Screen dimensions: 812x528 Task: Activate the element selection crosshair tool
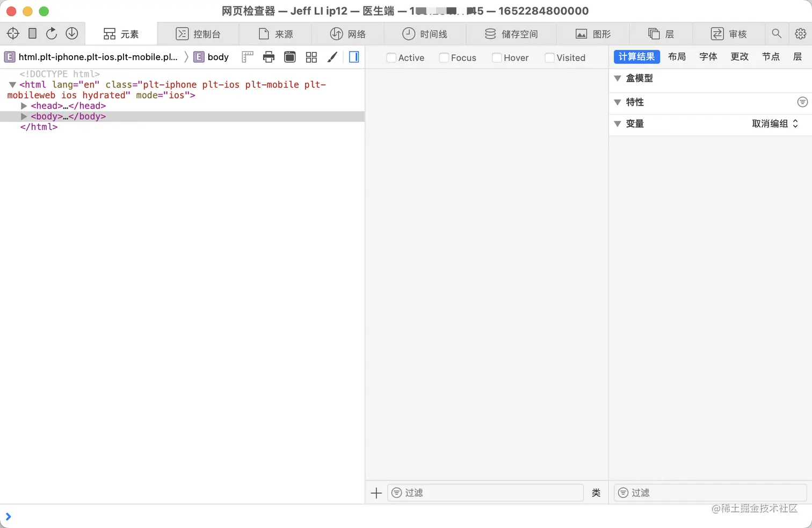[x=13, y=33]
